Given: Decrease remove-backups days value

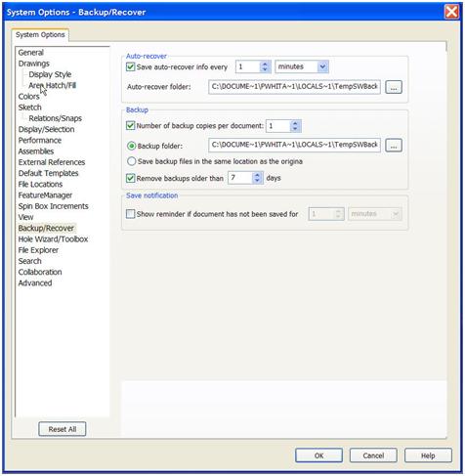Looking at the screenshot, I should [257, 181].
